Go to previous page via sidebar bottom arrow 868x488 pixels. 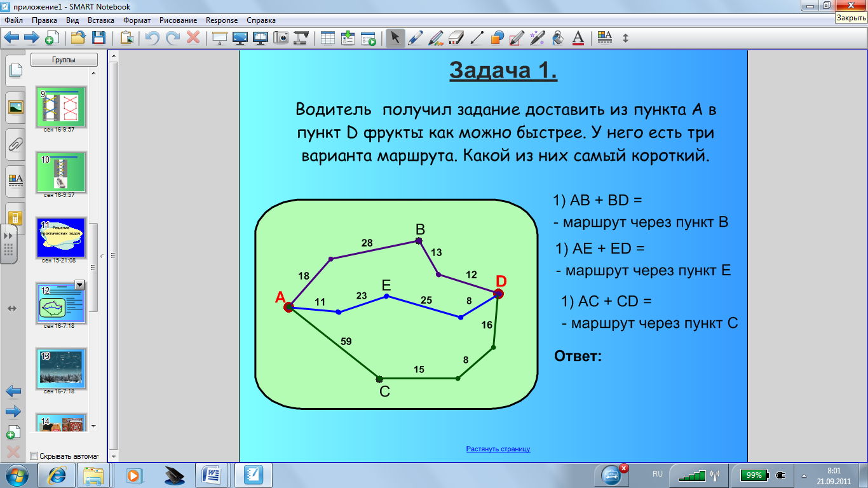coord(13,390)
